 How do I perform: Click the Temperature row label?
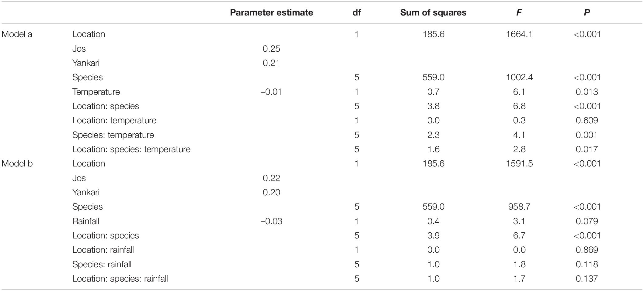(96, 92)
